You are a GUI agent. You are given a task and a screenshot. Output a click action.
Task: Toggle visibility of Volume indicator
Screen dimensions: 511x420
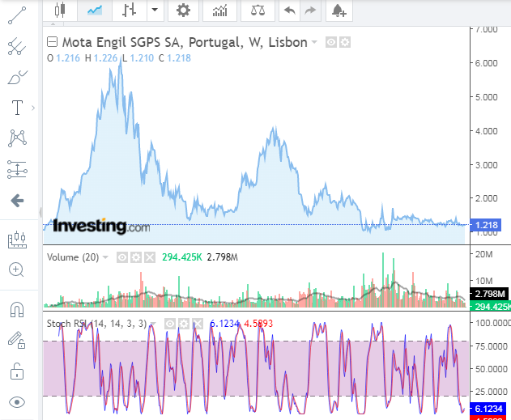pos(122,257)
